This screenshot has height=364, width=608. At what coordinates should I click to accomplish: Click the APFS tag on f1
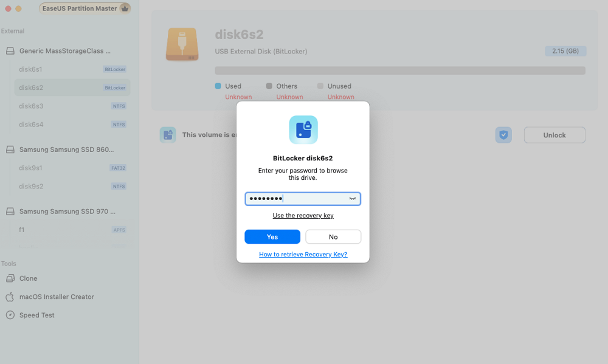(x=119, y=230)
